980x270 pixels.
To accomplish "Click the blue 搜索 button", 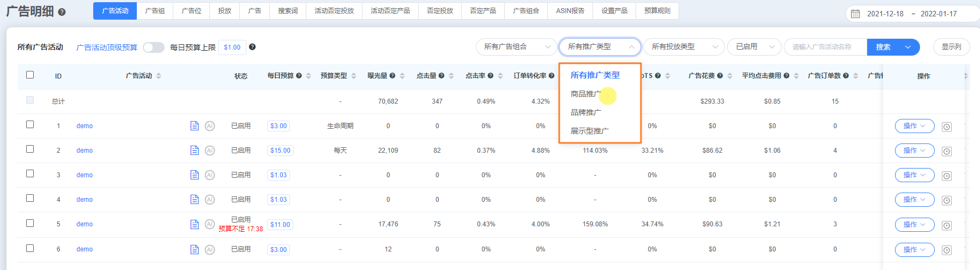I will click(883, 47).
